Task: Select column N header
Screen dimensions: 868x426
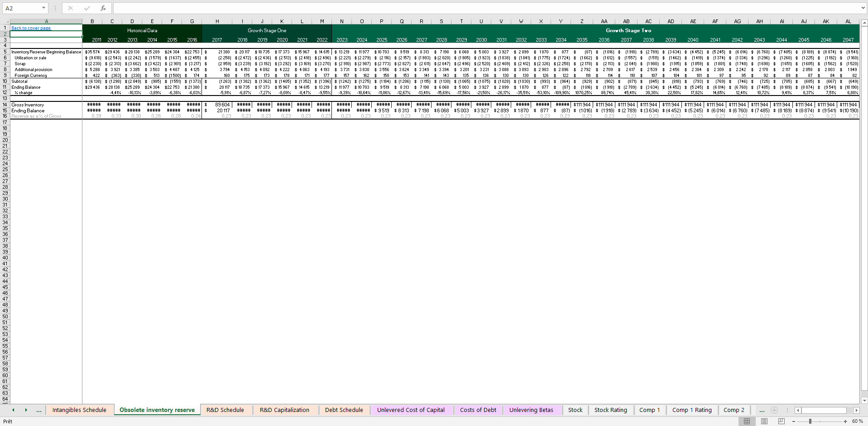Action: (x=342, y=21)
